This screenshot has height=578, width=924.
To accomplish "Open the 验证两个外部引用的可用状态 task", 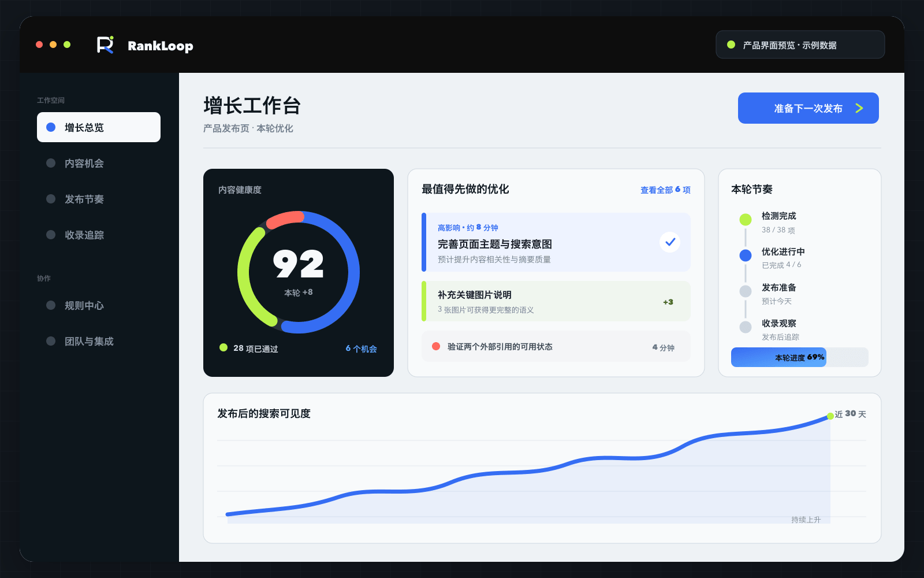I will pos(556,346).
